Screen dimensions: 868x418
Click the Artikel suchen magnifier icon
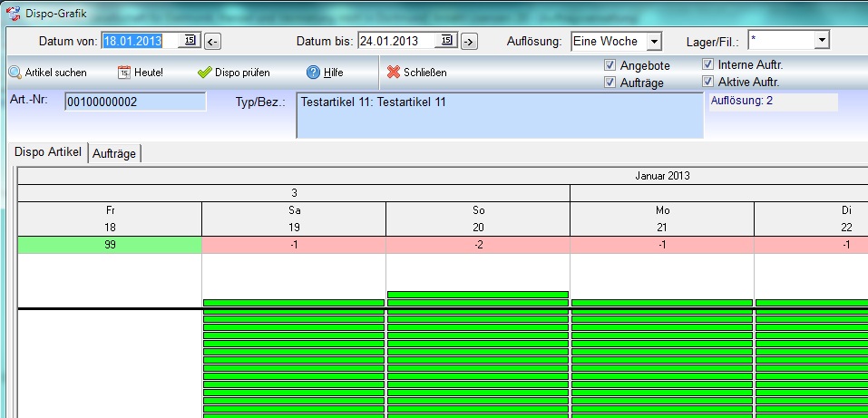[x=15, y=73]
